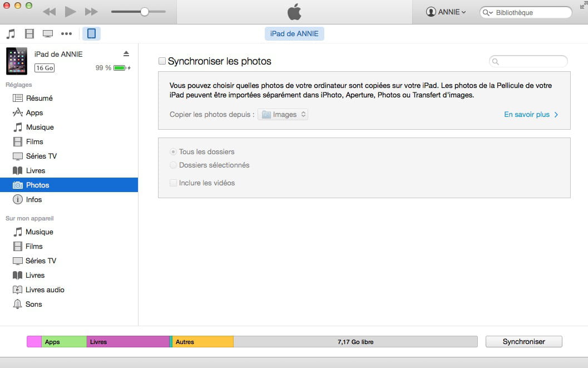The width and height of the screenshot is (588, 368).
Task: Click the Autres storage bar segment
Action: [203, 342]
